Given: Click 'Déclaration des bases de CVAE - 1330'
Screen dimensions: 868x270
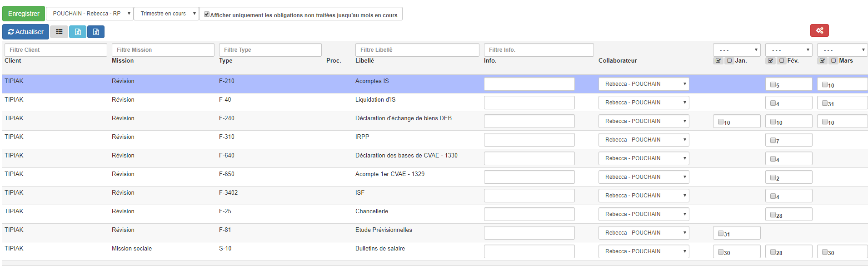Looking at the screenshot, I should tap(406, 156).
